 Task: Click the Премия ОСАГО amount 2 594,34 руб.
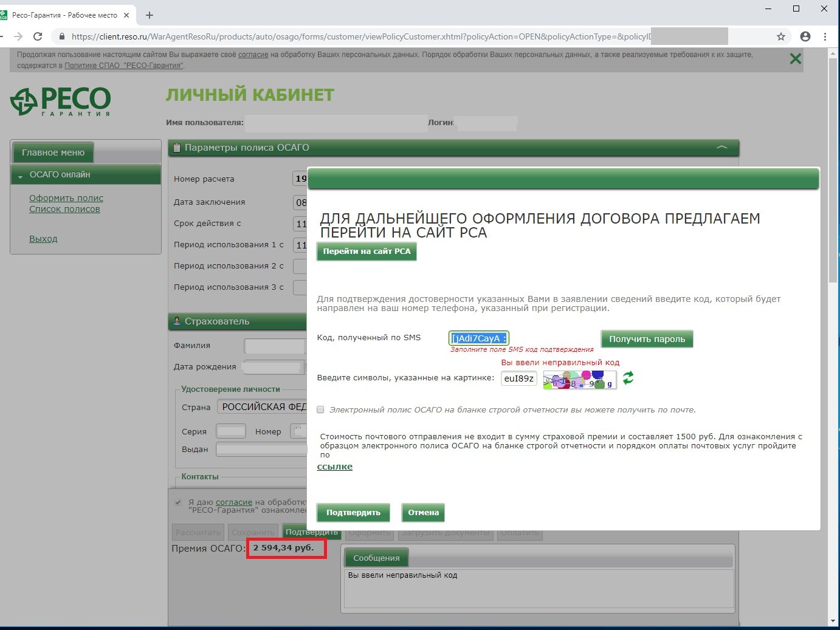(284, 547)
